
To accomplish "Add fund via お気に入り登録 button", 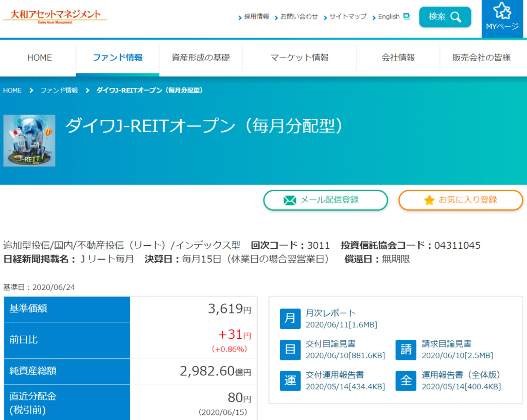I will 461,200.
